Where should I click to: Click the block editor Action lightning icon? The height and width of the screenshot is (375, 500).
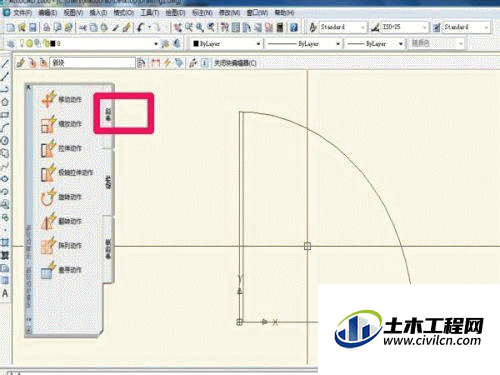[x=167, y=63]
